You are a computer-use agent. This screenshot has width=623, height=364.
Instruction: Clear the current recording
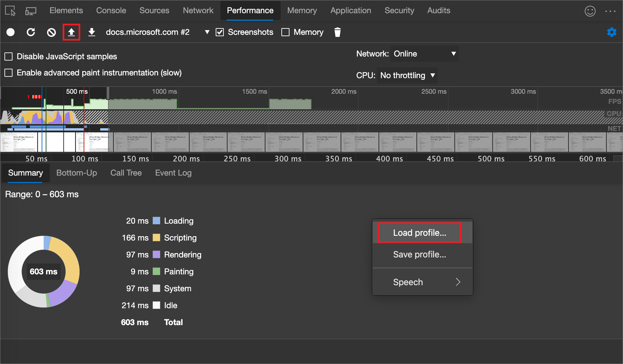tap(51, 32)
